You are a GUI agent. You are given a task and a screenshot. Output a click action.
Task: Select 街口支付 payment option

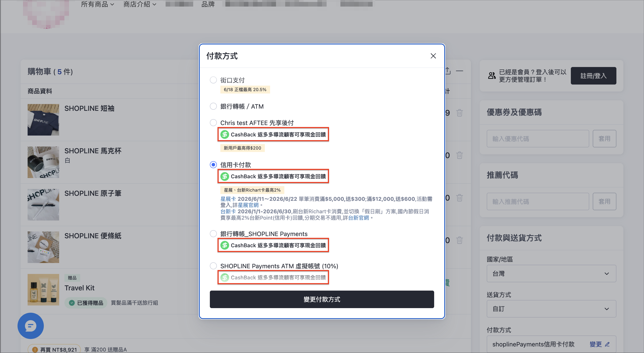(213, 80)
